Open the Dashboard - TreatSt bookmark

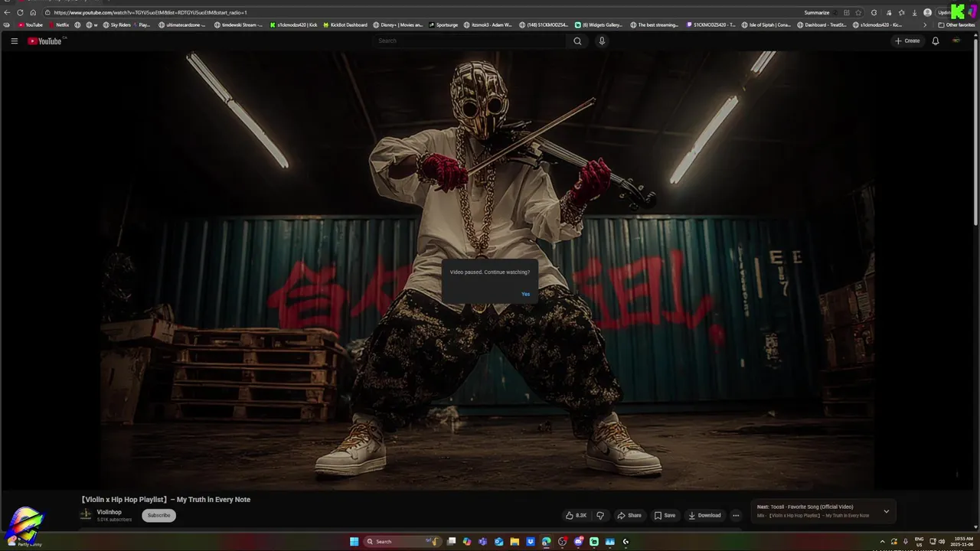click(x=822, y=24)
